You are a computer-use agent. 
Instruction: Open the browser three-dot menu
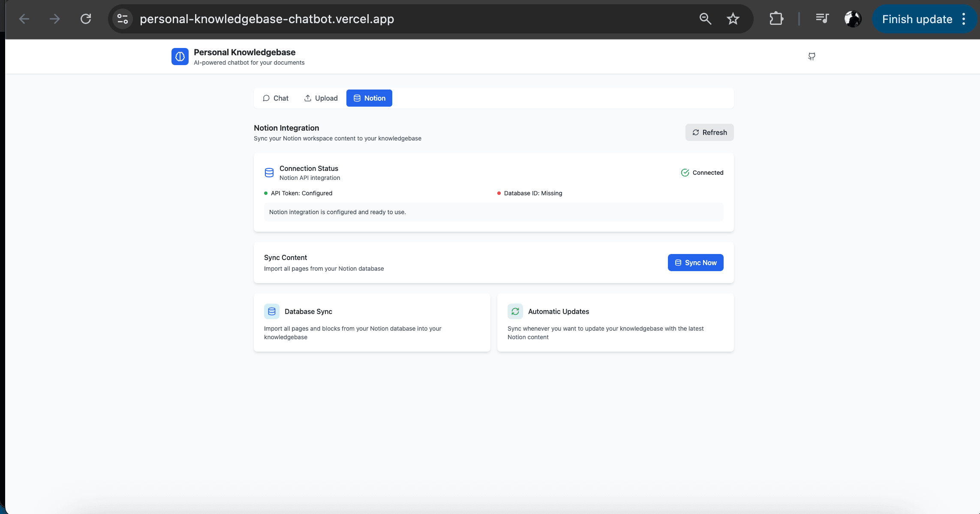[x=964, y=19]
